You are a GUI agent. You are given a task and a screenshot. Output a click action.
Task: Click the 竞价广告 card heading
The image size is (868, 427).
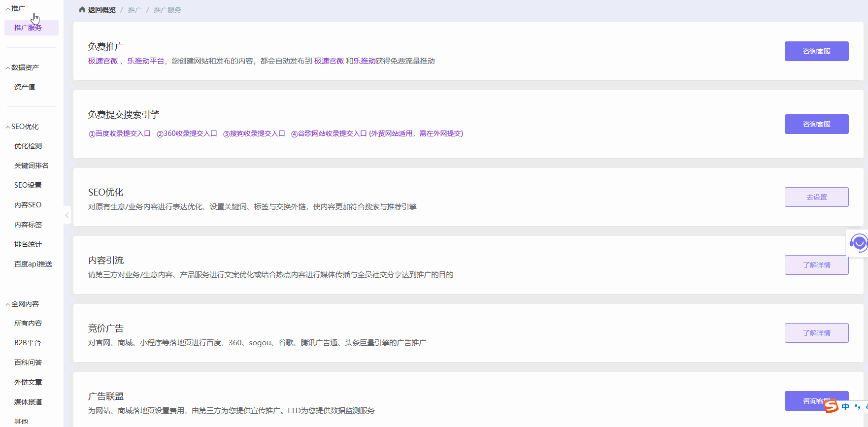tap(106, 328)
